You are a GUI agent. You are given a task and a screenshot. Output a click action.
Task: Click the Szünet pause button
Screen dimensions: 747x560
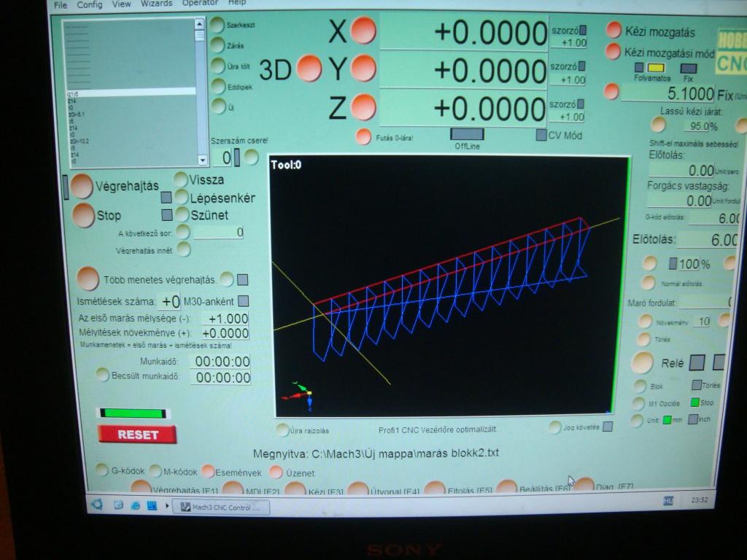click(182, 214)
